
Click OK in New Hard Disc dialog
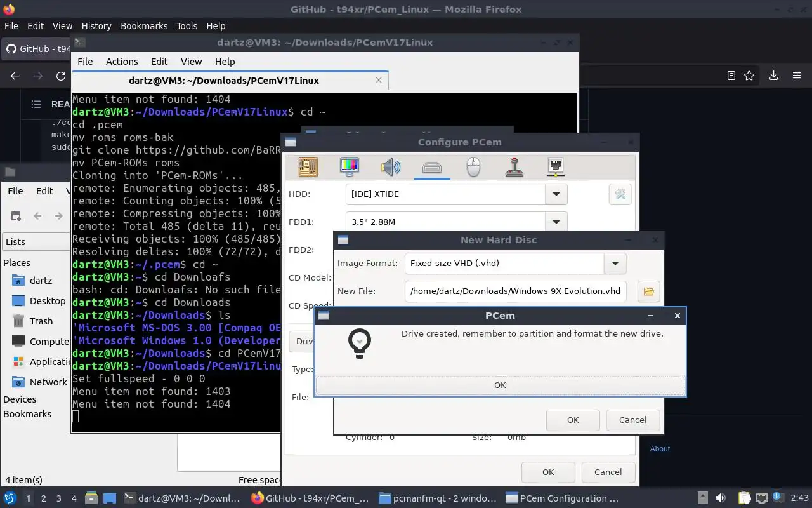pos(573,420)
